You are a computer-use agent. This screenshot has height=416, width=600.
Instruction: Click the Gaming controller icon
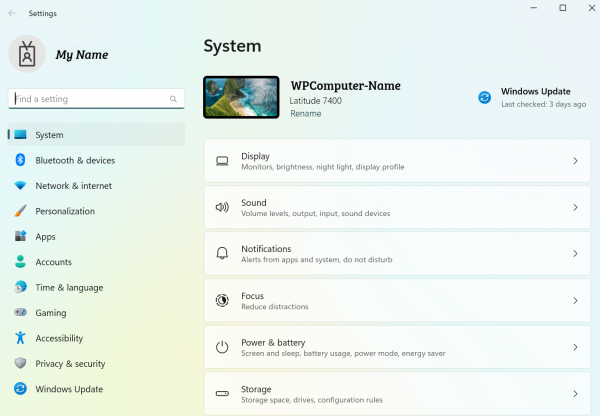point(20,313)
